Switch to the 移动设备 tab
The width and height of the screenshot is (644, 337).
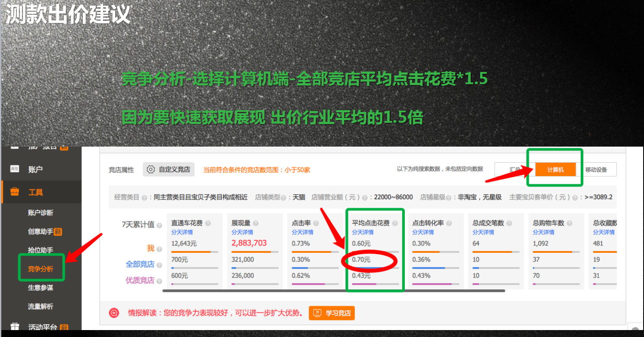pos(596,170)
